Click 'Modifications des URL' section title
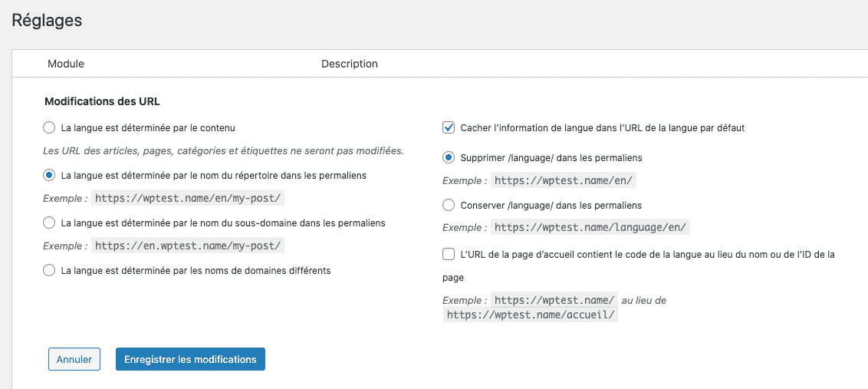868x389 pixels. point(102,101)
